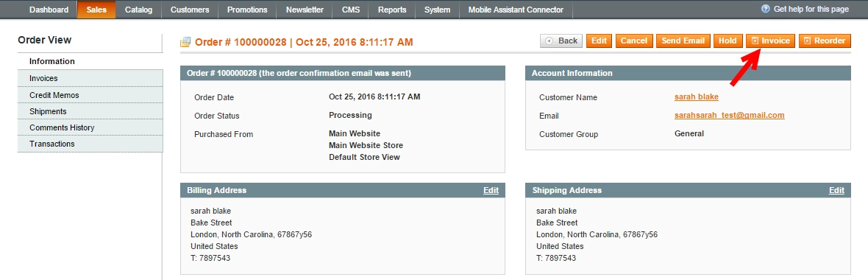
Task: Switch to the Shipments tab
Action: coord(90,111)
